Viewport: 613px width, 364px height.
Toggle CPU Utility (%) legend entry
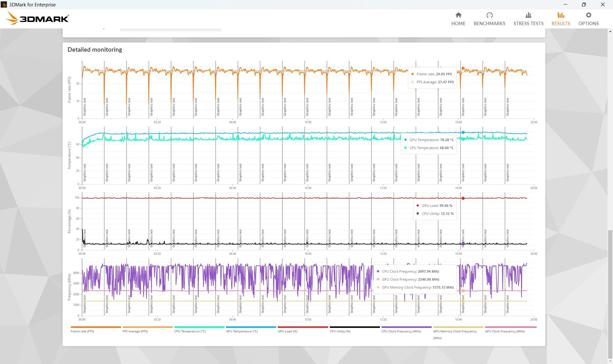[x=340, y=331]
